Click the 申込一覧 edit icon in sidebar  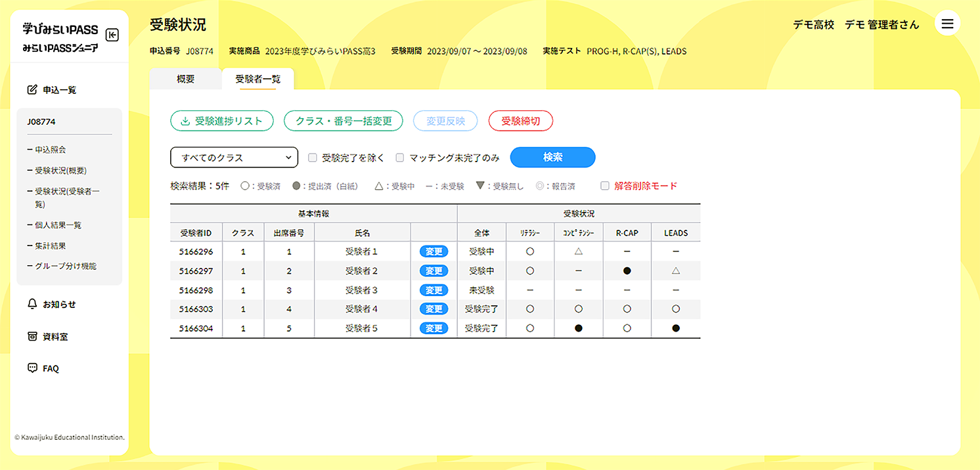click(x=32, y=90)
